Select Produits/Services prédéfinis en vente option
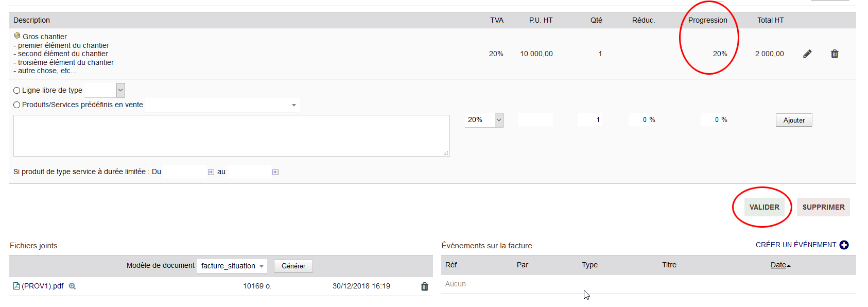 click(17, 105)
